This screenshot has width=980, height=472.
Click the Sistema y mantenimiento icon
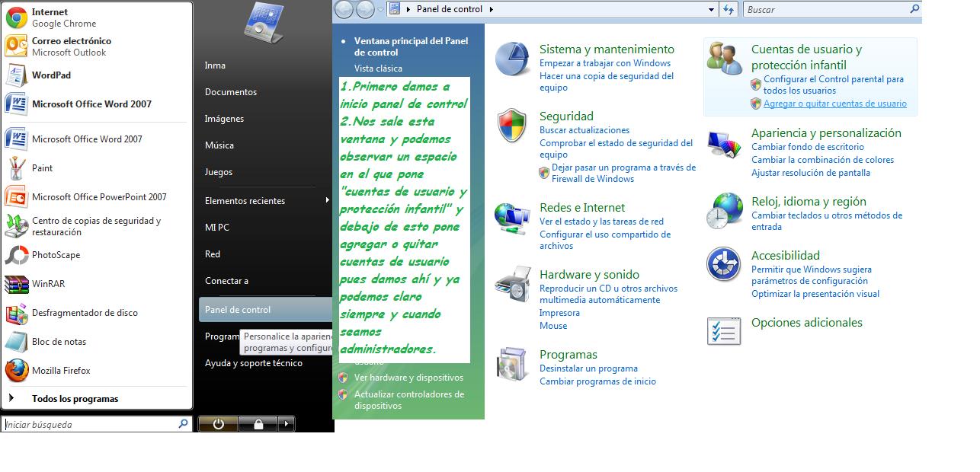513,59
